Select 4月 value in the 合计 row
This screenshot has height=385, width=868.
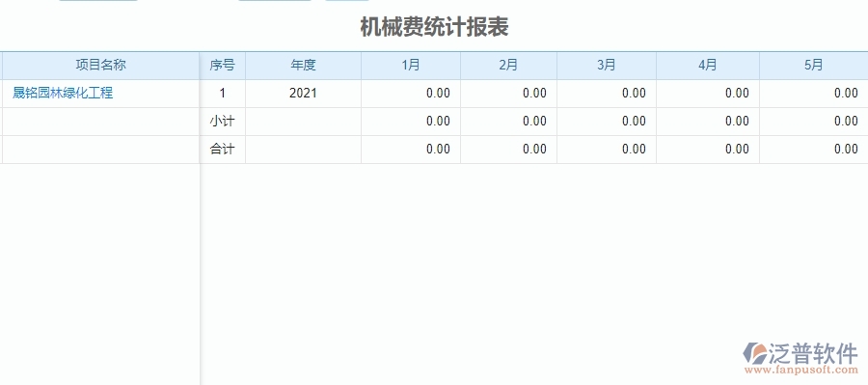[708, 149]
